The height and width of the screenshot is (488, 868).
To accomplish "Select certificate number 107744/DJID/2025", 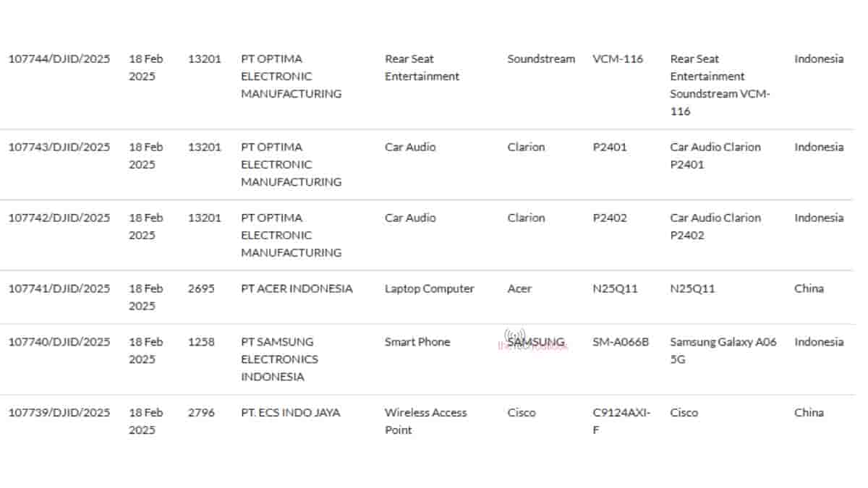I will pyautogui.click(x=59, y=59).
